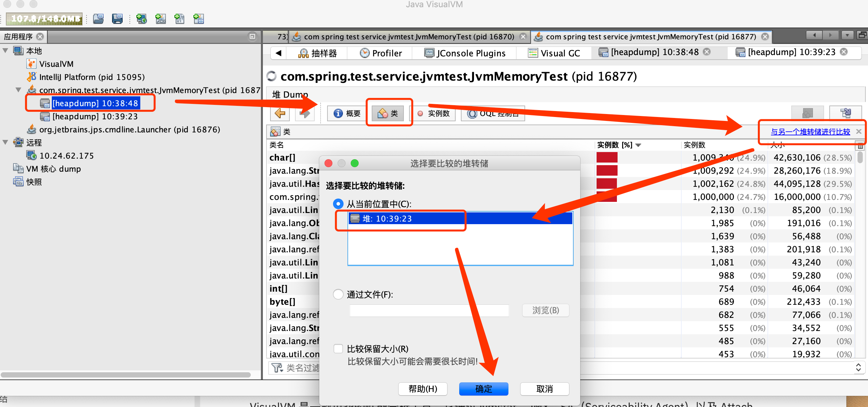Collapse the 远程 tree node
868x407 pixels.
5,143
